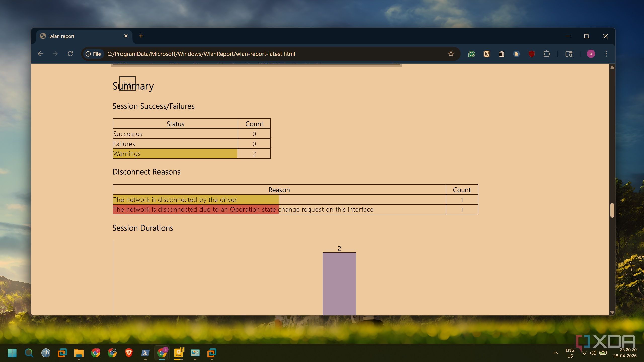Viewport: 644px width, 362px height.
Task: Click the scrollbar down arrow
Action: pyautogui.click(x=612, y=312)
